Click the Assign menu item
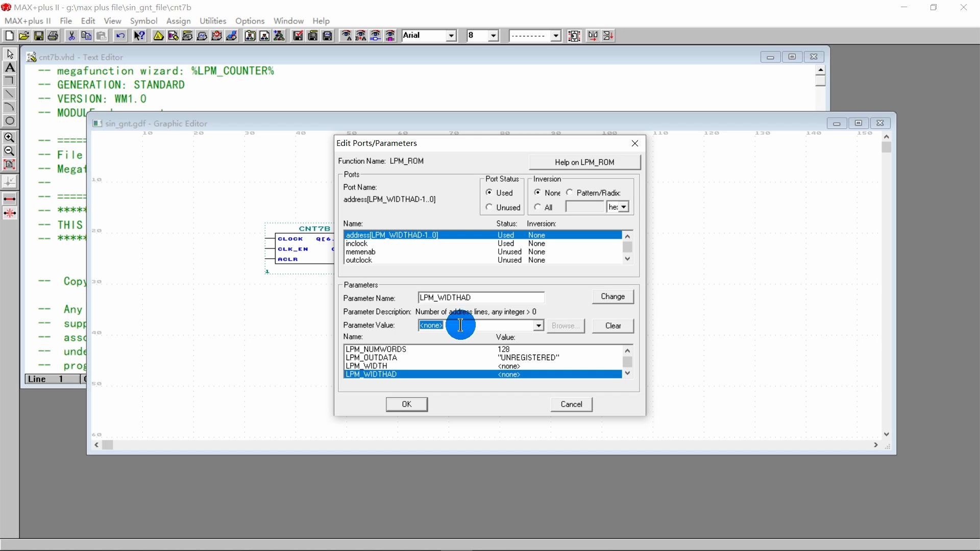 coord(178,20)
